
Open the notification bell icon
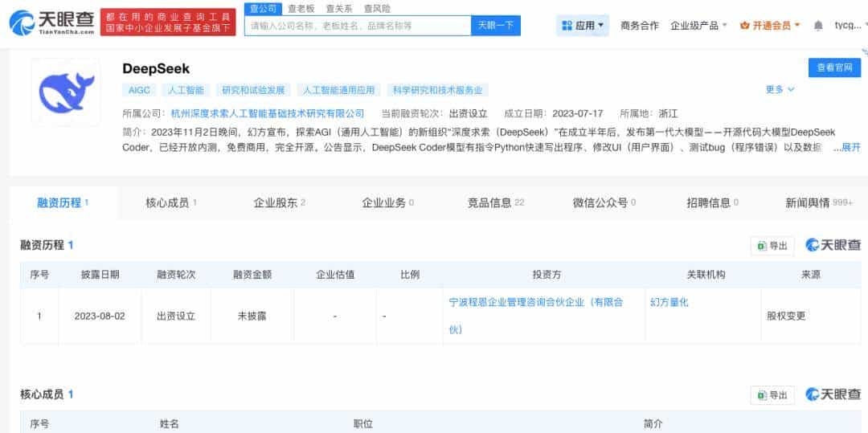pyautogui.click(x=818, y=26)
